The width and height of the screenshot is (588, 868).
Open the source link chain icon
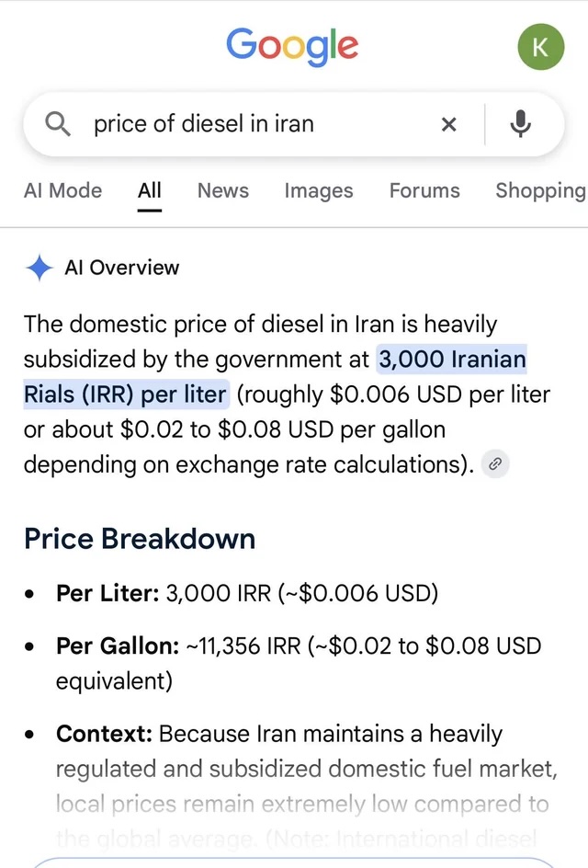click(x=495, y=464)
